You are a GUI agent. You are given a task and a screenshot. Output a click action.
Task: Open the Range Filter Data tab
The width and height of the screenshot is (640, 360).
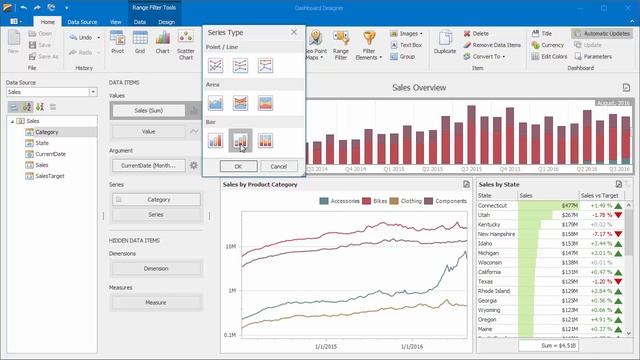(x=140, y=22)
